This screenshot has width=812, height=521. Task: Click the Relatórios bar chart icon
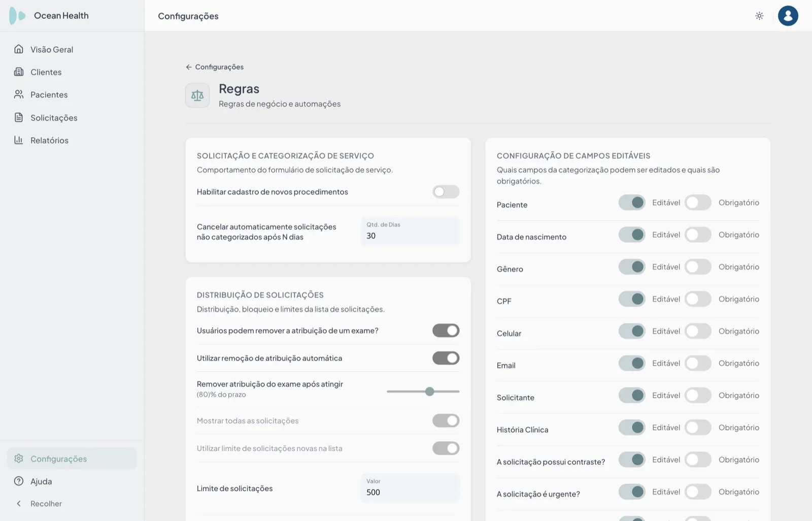coord(19,140)
